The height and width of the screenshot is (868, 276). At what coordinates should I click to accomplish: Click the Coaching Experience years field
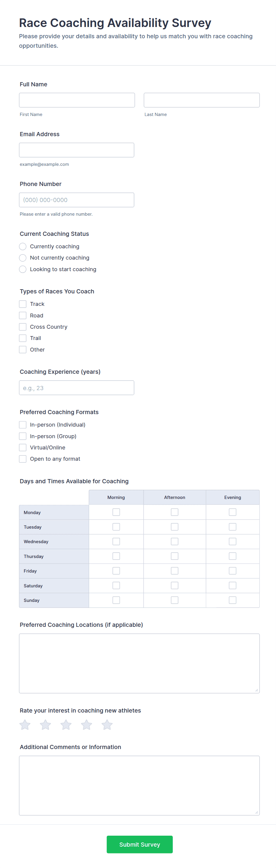77,388
